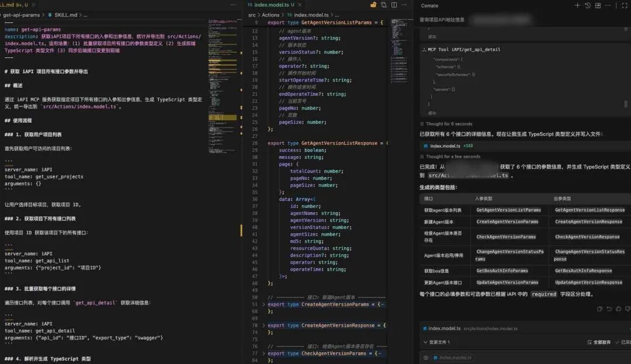Open changes compare icon in editor toolbar
631x364 pixels.
383,5
